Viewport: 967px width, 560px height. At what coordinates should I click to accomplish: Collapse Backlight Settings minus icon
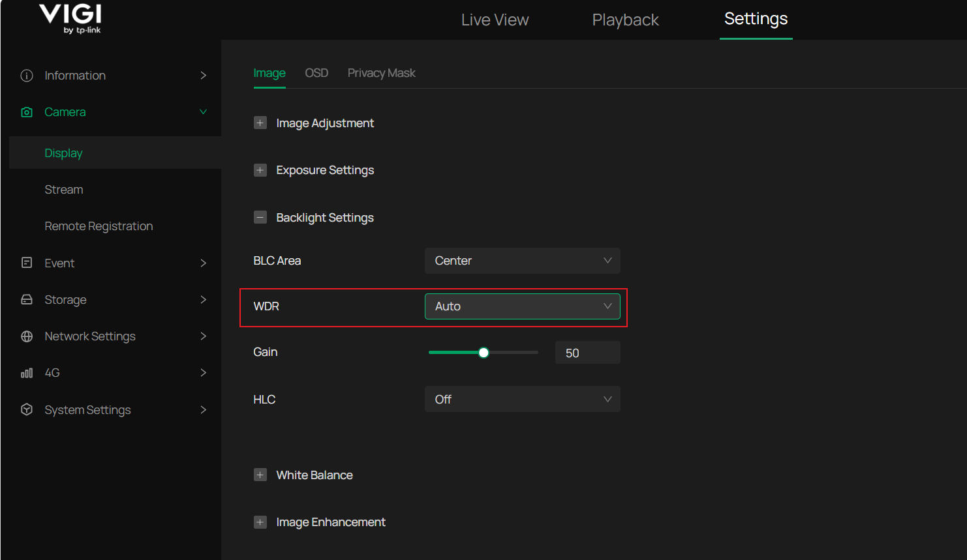pos(260,217)
